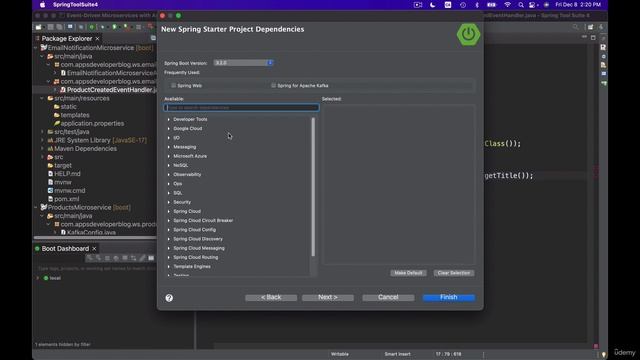The width and height of the screenshot is (640, 360).
Task: Click Finish to create the project
Action: (449, 297)
